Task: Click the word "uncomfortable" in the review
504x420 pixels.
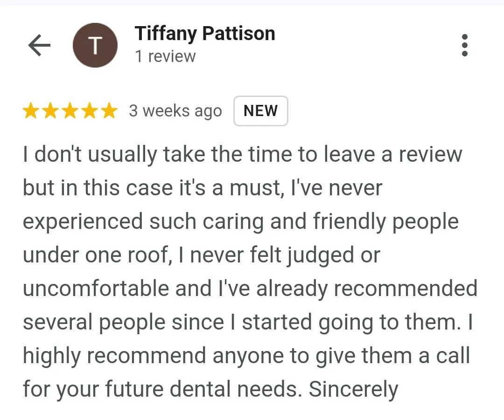Action: tap(96, 289)
